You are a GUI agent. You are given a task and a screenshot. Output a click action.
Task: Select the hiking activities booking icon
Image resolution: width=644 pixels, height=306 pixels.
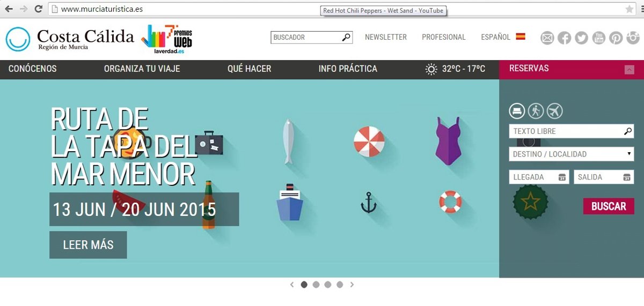coord(536,111)
